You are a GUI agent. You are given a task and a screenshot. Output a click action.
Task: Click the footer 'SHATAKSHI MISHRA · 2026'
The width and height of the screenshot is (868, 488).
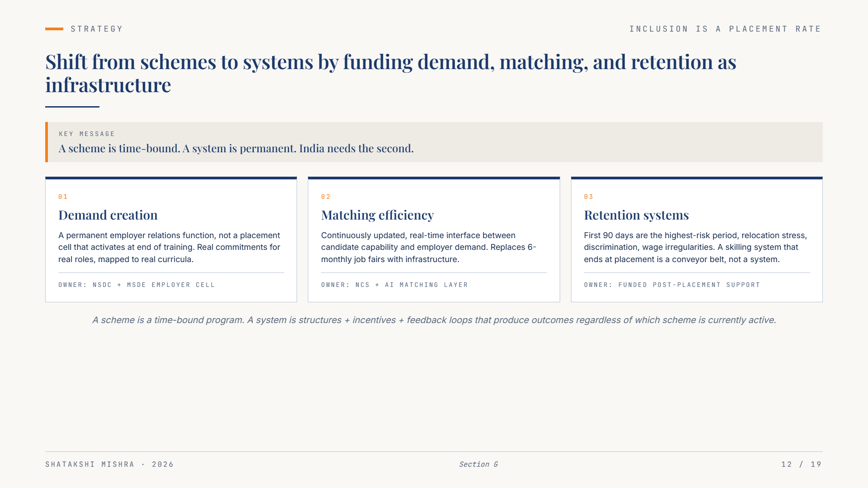click(x=109, y=465)
